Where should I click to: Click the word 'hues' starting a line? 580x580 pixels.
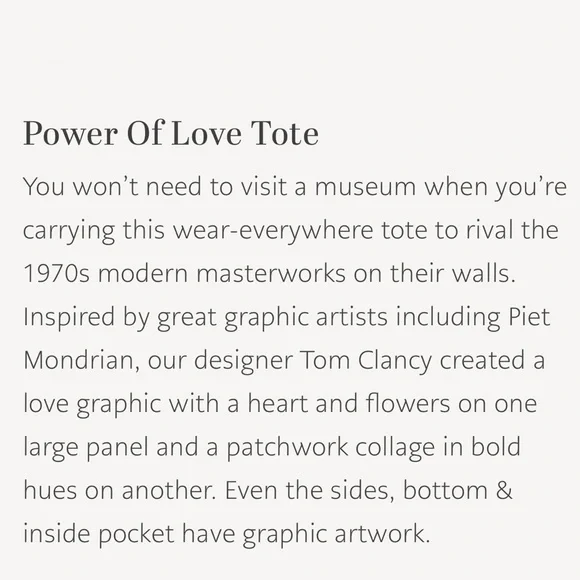coord(50,490)
